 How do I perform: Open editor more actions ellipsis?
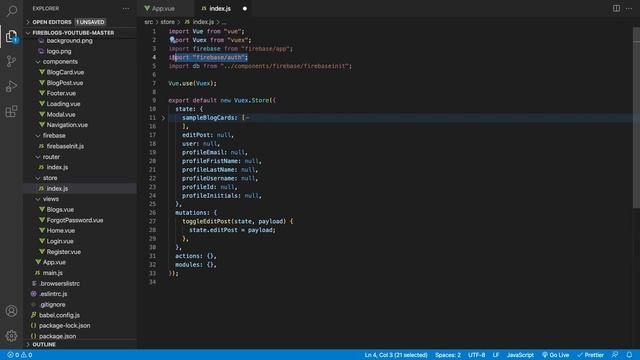pos(629,8)
